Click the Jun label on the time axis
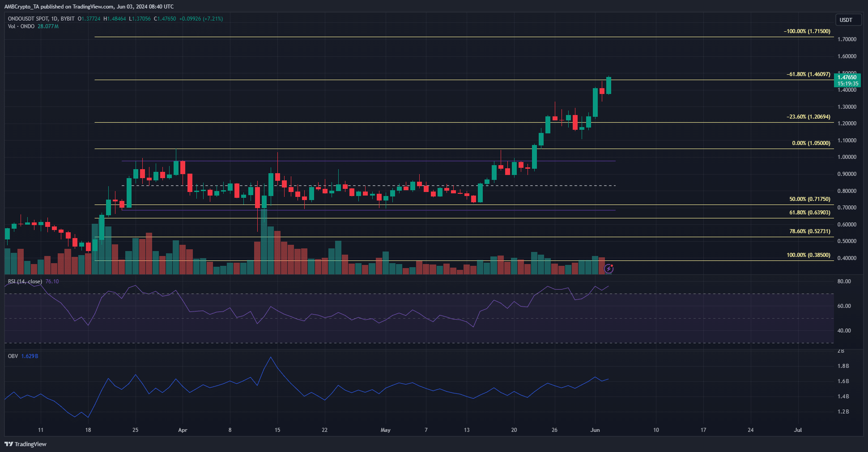868x452 pixels. 595,430
